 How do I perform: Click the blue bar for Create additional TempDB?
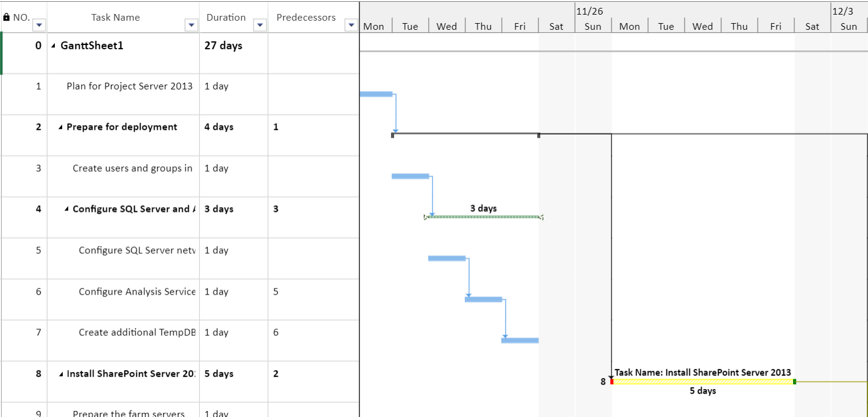(520, 340)
